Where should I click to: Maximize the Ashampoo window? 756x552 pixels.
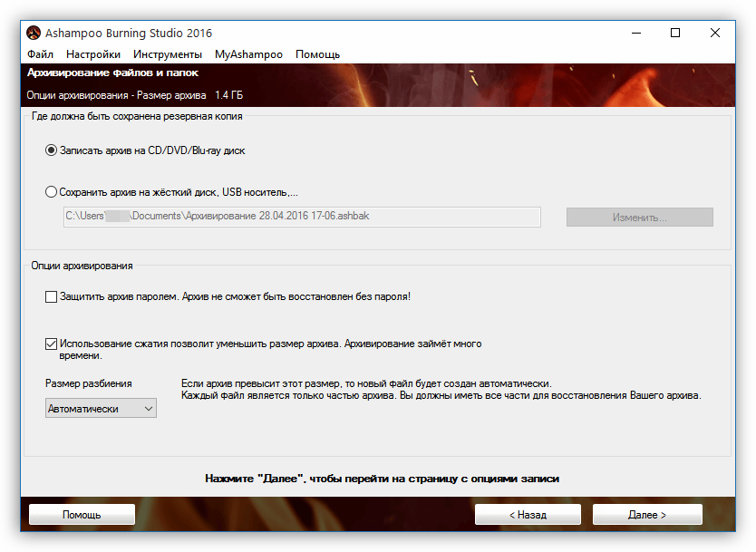click(x=675, y=33)
